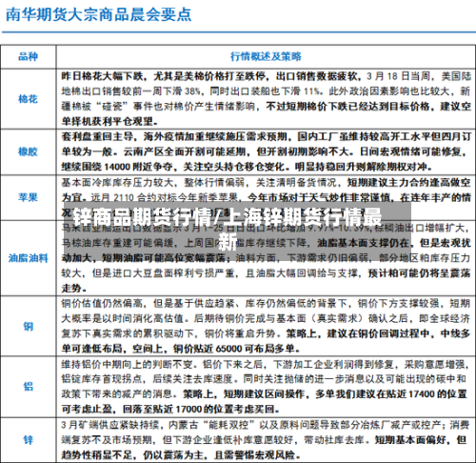Select the 棉花 row label
The width and height of the screenshot is (476, 463).
coord(28,99)
